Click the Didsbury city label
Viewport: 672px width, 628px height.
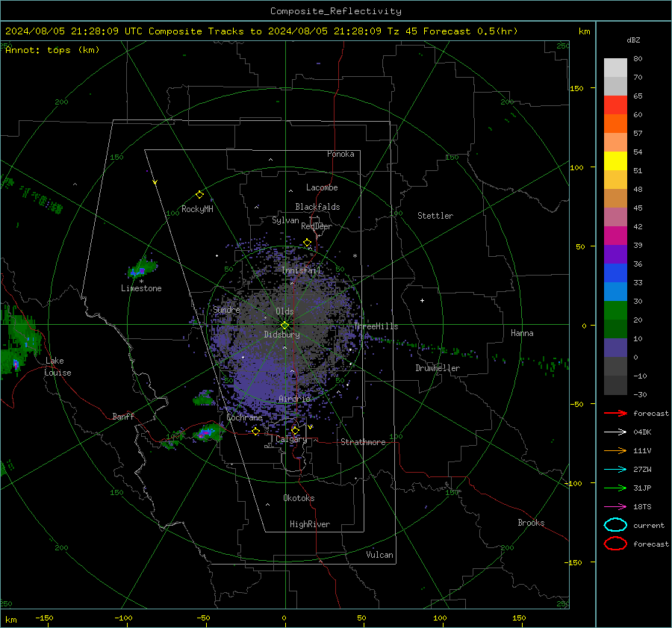pos(281,335)
